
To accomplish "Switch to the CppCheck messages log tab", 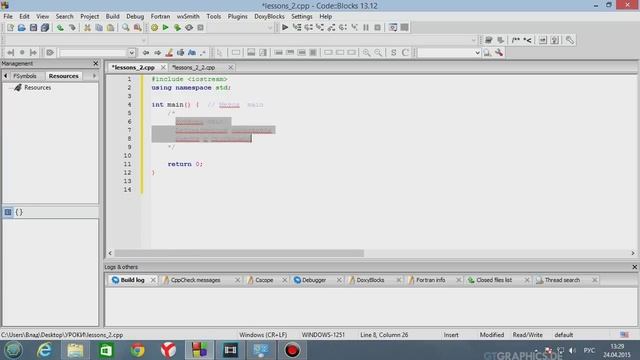I will tap(196, 280).
